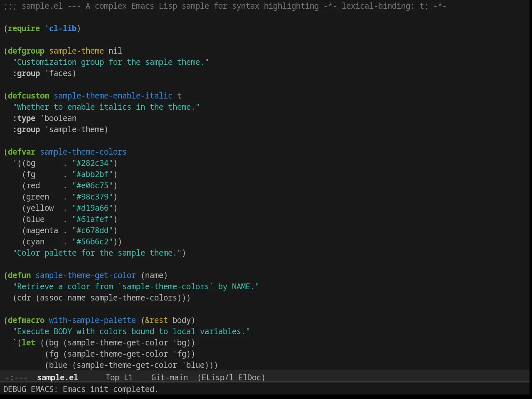Click function name 'sample-theme-get-color' after defun

point(86,275)
